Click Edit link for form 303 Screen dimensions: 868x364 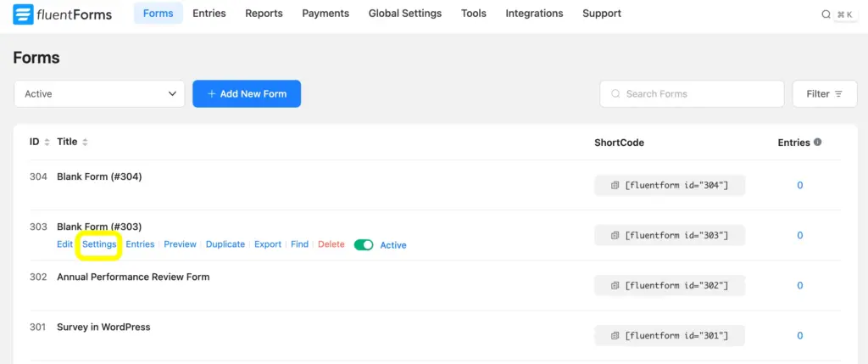(64, 244)
